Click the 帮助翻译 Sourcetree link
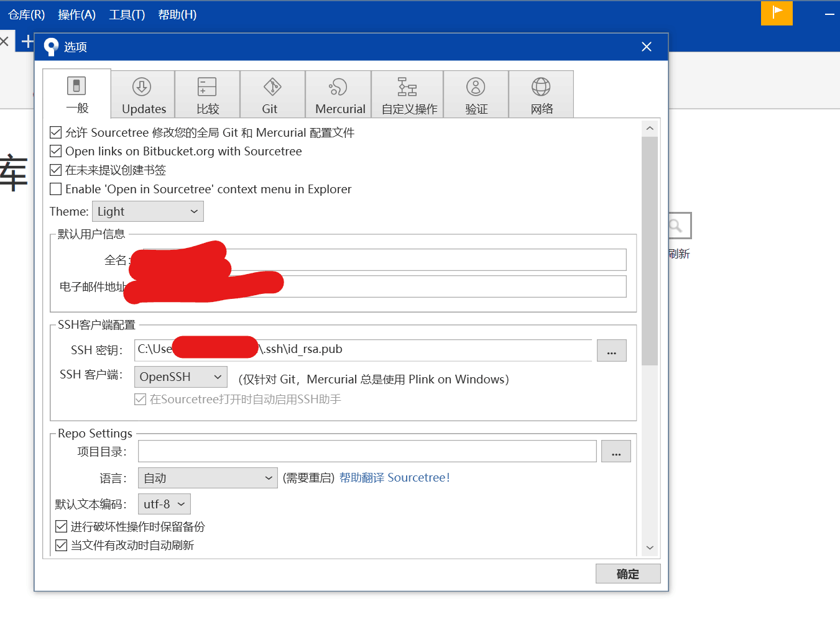The width and height of the screenshot is (840, 627). pos(395,477)
